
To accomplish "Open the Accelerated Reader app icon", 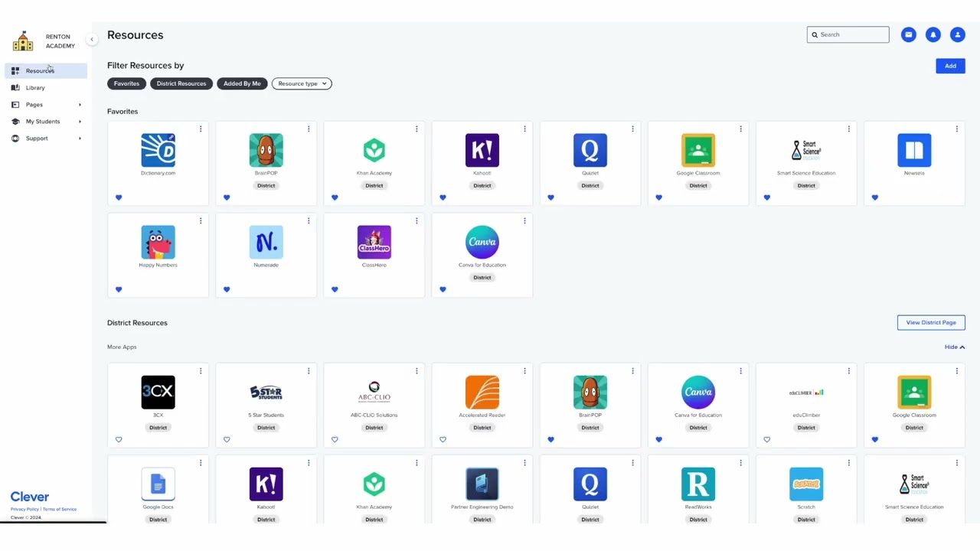I will (x=482, y=392).
